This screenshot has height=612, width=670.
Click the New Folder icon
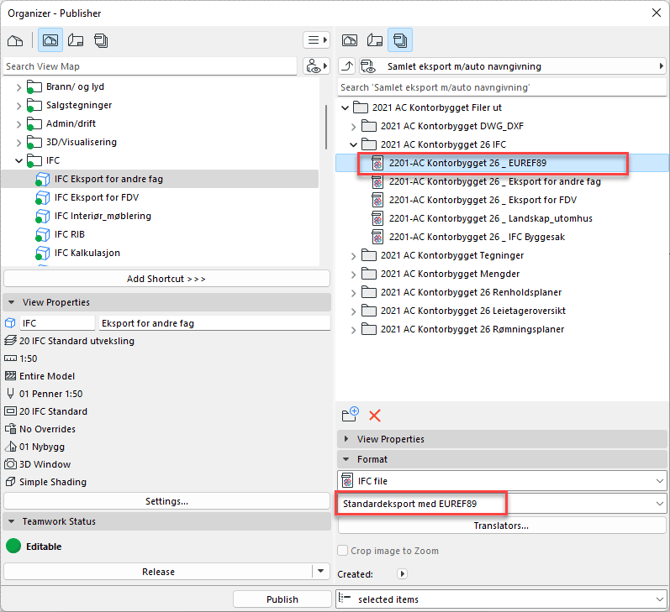pos(350,415)
